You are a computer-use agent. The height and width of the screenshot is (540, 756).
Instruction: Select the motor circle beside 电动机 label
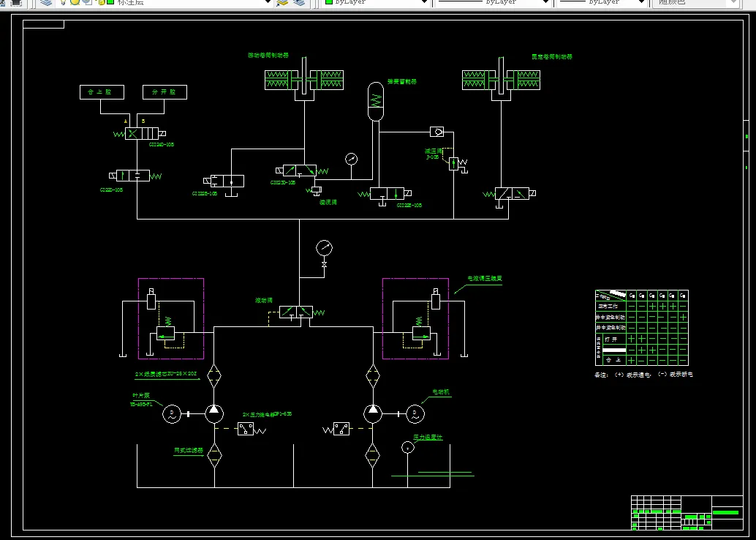coord(415,413)
